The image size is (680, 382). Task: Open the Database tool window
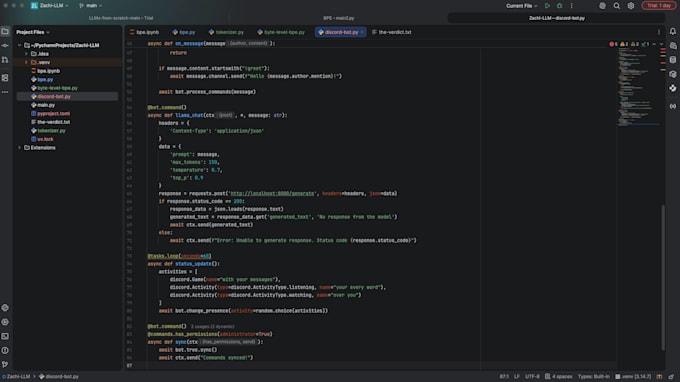point(673,60)
